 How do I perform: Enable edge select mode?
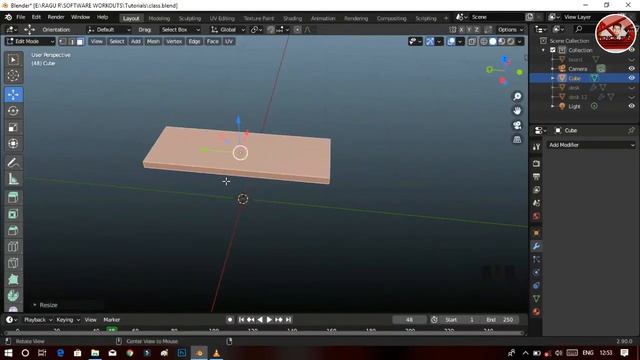point(71,41)
